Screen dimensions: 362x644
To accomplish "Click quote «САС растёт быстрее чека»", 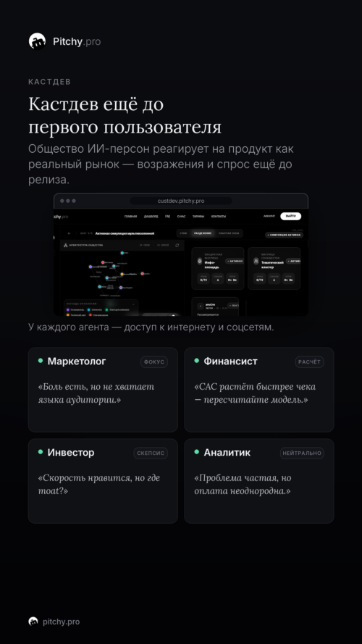I will coord(255,387).
